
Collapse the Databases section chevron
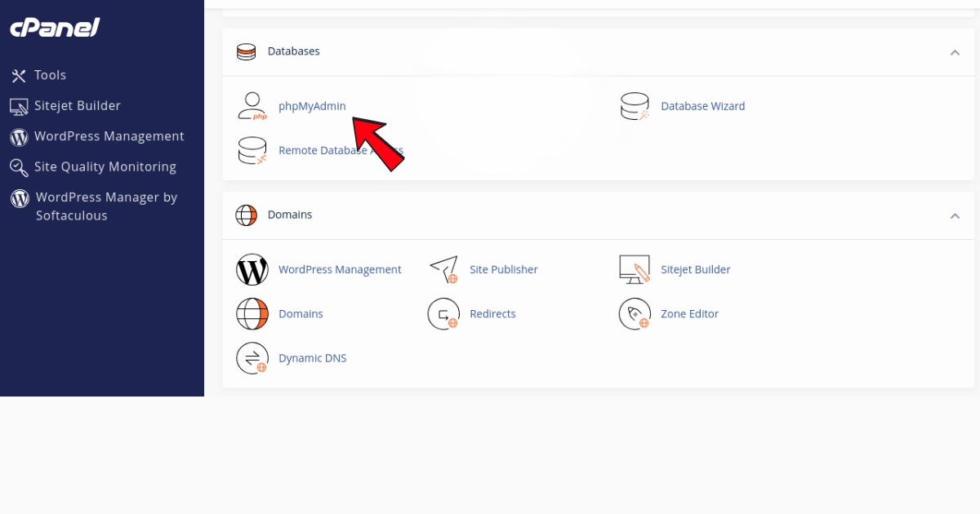coord(955,52)
